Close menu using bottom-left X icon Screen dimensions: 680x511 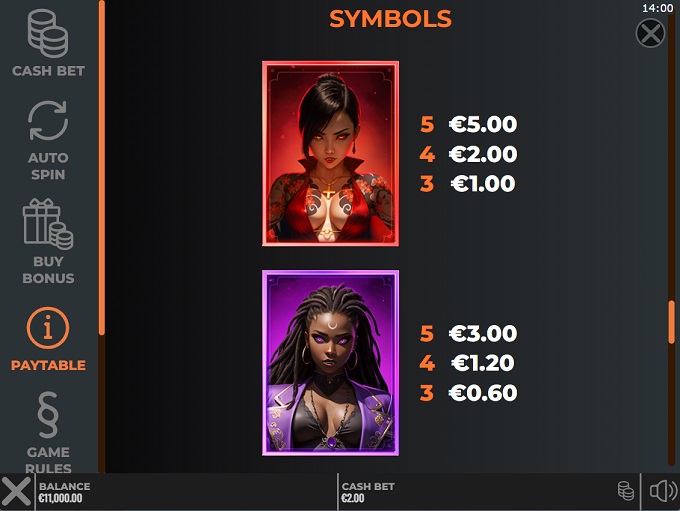(x=16, y=491)
